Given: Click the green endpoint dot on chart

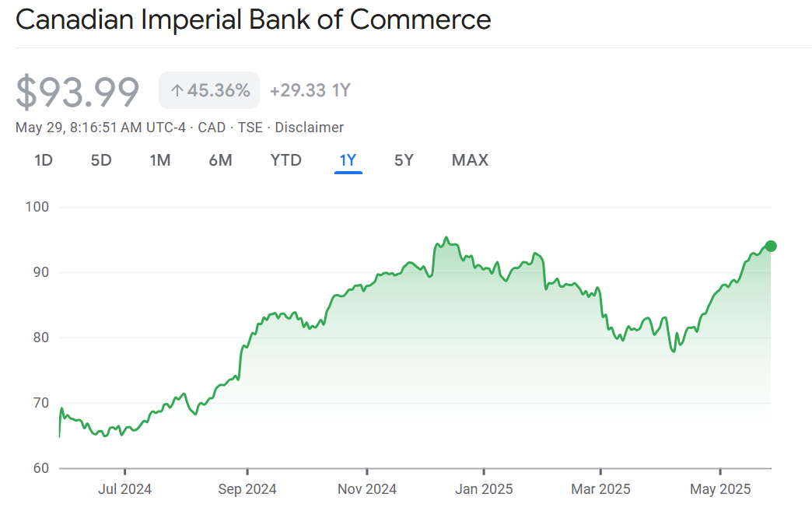Looking at the screenshot, I should [x=771, y=246].
